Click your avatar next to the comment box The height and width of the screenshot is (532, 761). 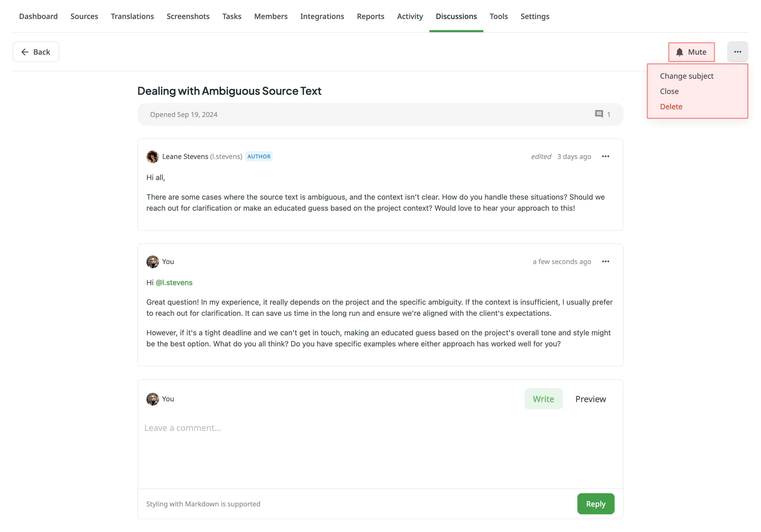pos(152,399)
